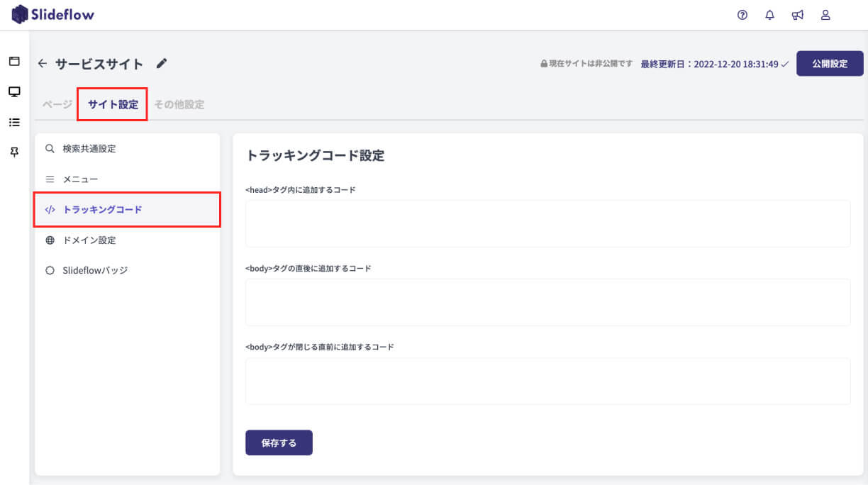Click the field for code before closing body
The height and width of the screenshot is (485, 868).
pos(547,381)
